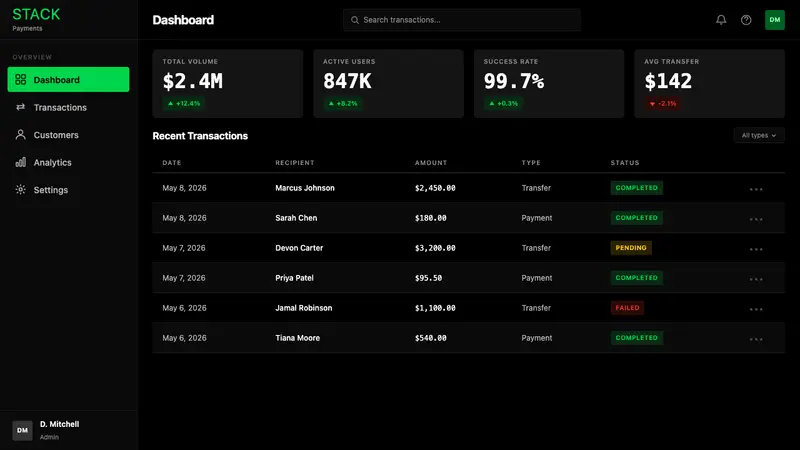Open more options for Marcus Johnson row
Screen dimensions: 800x450
pos(756,189)
